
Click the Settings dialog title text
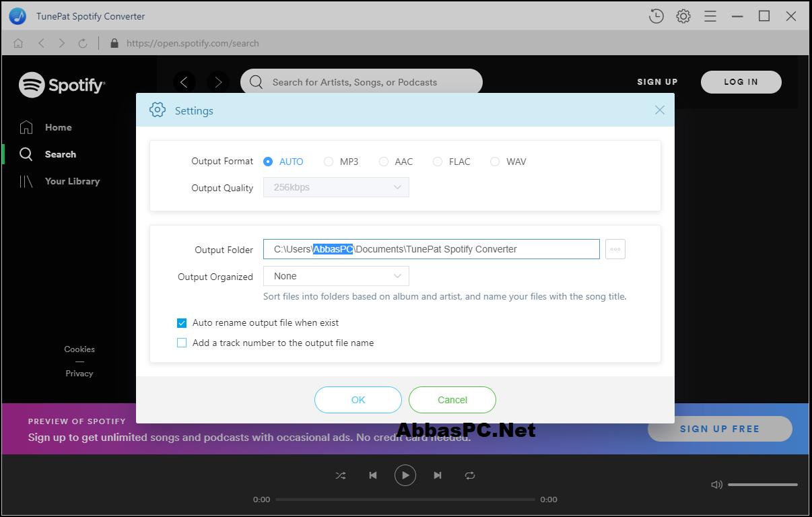tap(194, 110)
